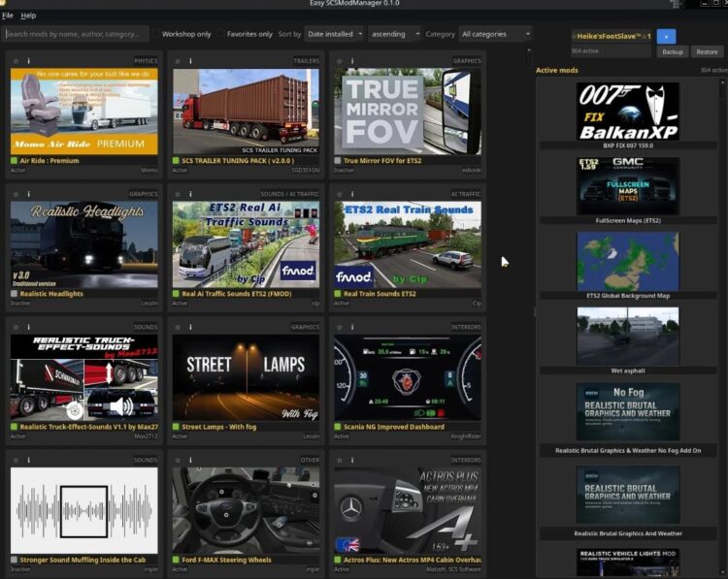Click the Active mods panel heading
The height and width of the screenshot is (579, 728).
[557, 70]
